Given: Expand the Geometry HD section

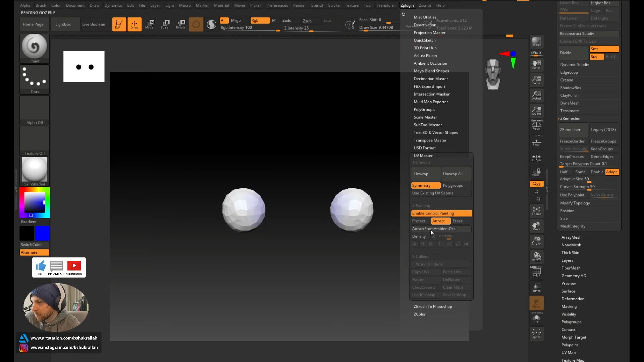Looking at the screenshot, I should (574, 276).
